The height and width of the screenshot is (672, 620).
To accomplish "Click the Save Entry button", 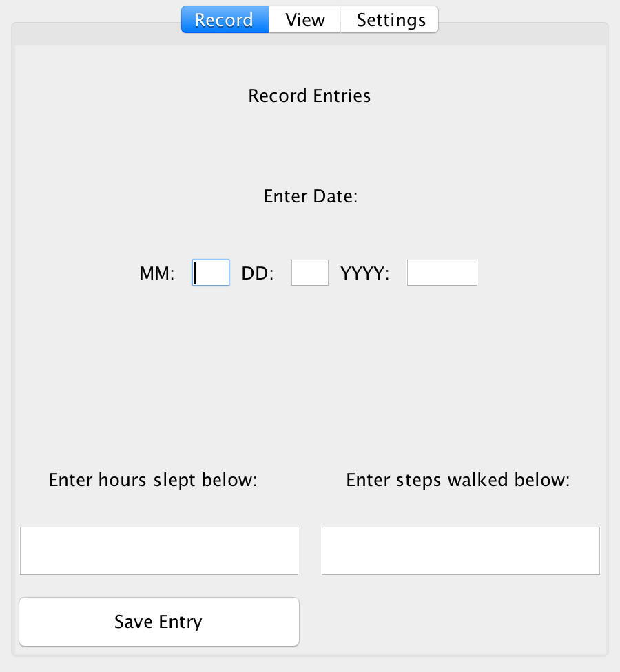I will click(159, 622).
